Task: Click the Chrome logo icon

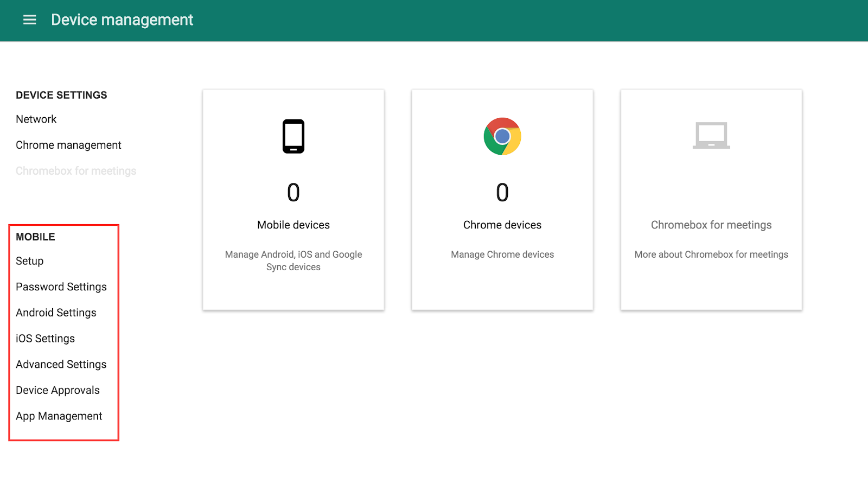Action: tap(502, 136)
